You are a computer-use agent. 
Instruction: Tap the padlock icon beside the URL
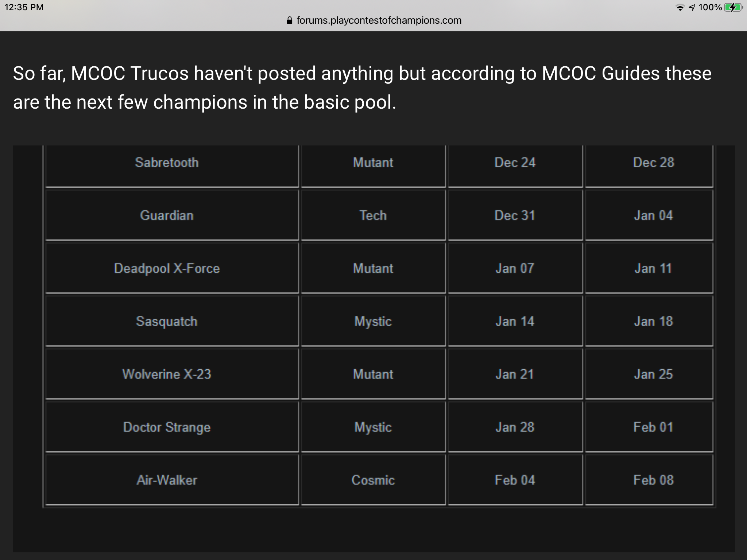click(290, 20)
